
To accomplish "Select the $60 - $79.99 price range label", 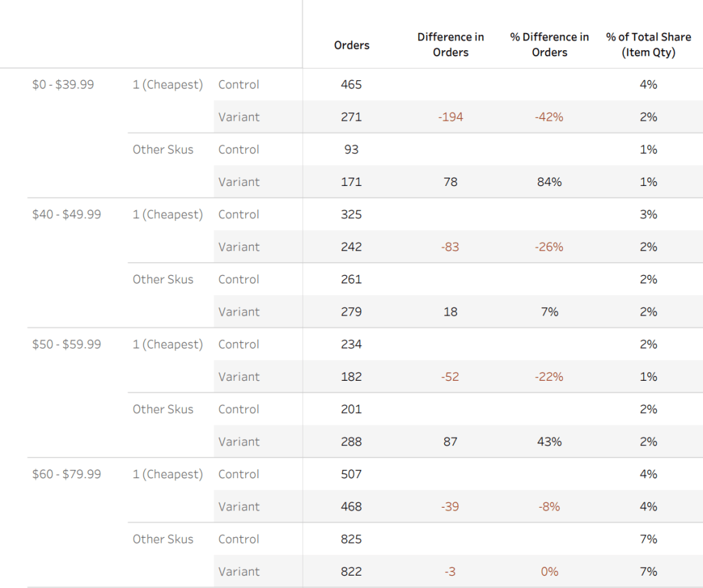I will point(67,474).
